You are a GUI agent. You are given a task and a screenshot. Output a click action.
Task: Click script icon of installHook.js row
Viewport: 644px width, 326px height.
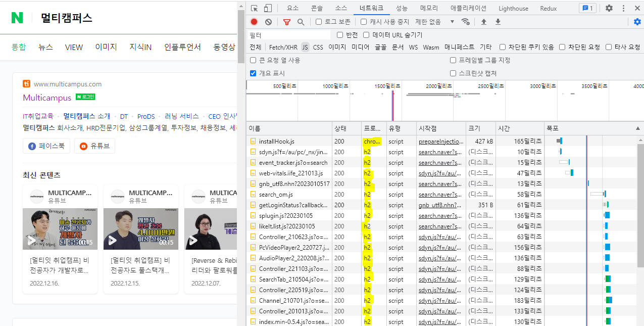(253, 142)
